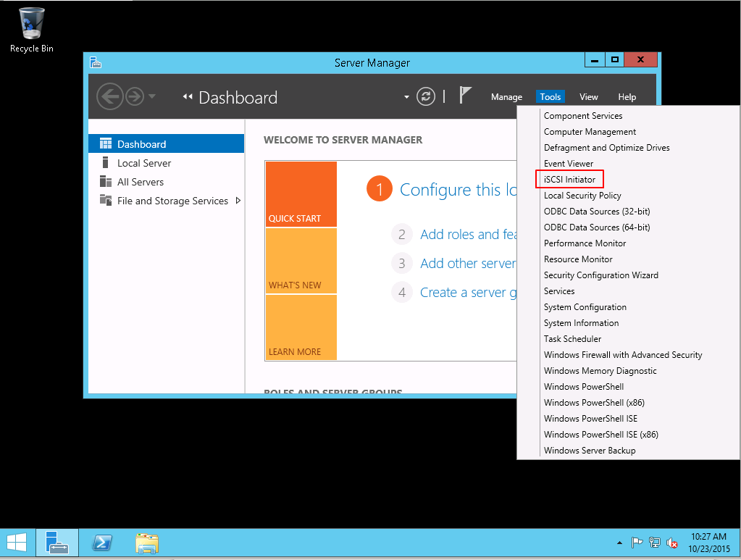Show hidden system tray icons

pos(619,543)
